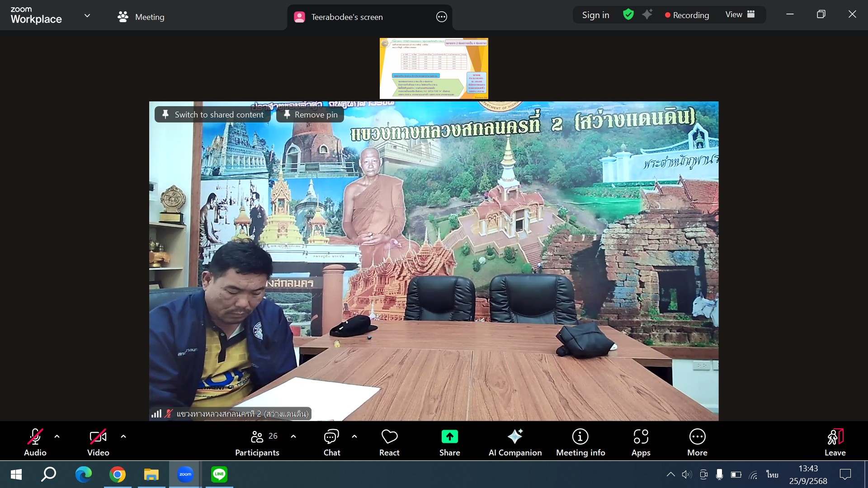Select the Meeting tab

click(141, 17)
